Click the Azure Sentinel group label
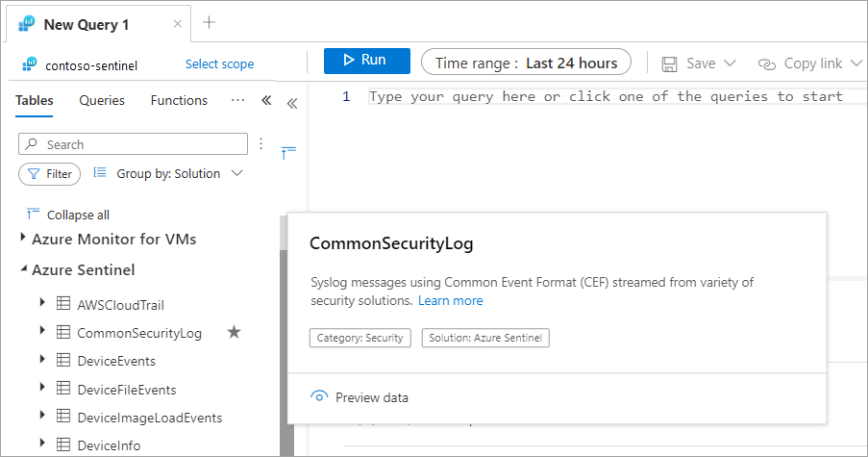This screenshot has width=868, height=457. (83, 269)
